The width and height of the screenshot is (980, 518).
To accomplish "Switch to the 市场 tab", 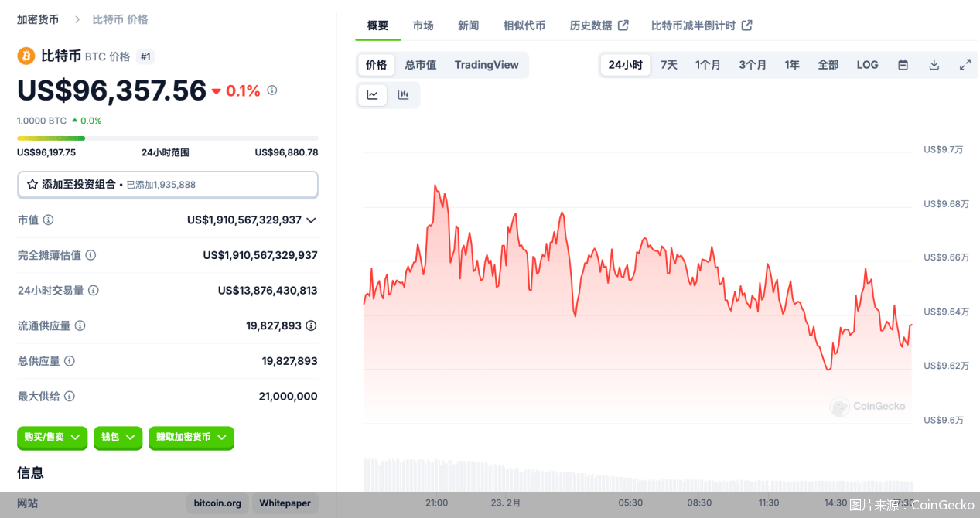I will [423, 26].
